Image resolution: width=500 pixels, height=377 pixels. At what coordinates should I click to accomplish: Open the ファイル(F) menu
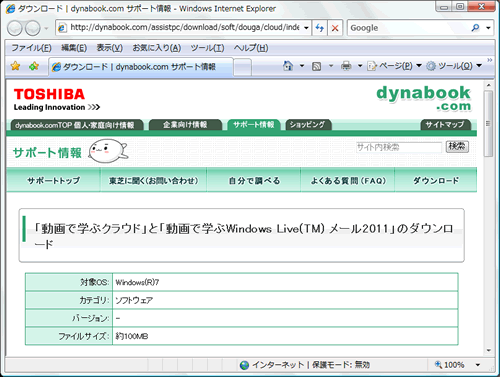click(31, 48)
